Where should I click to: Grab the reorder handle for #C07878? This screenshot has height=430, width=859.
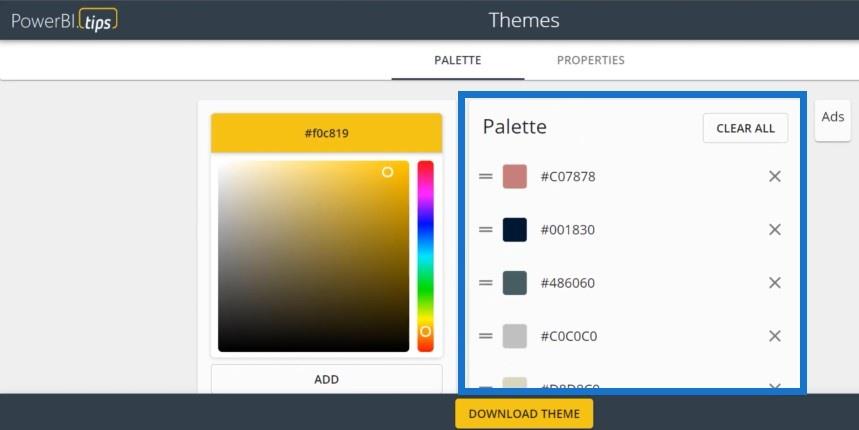pyautogui.click(x=486, y=176)
